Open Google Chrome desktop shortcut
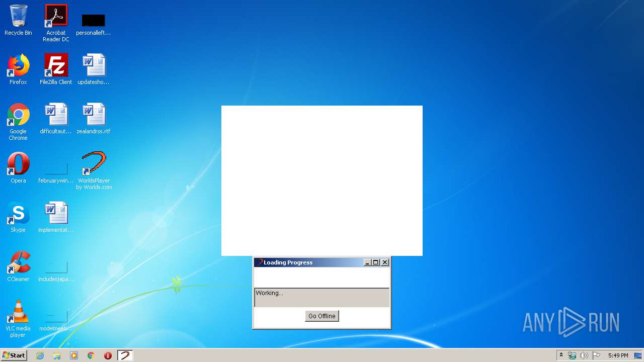Viewport: 644px width, 362px height. [18, 122]
